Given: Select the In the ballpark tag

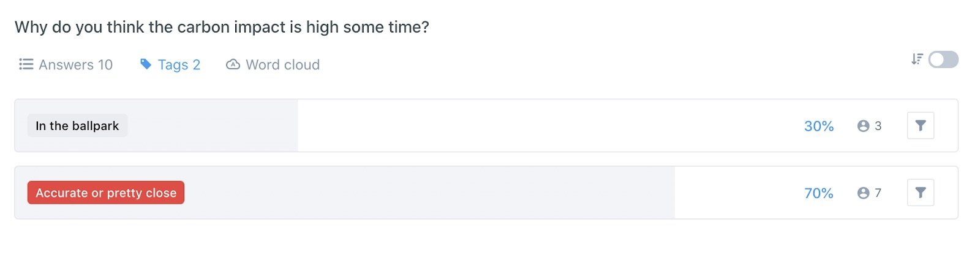Looking at the screenshot, I should (x=77, y=126).
